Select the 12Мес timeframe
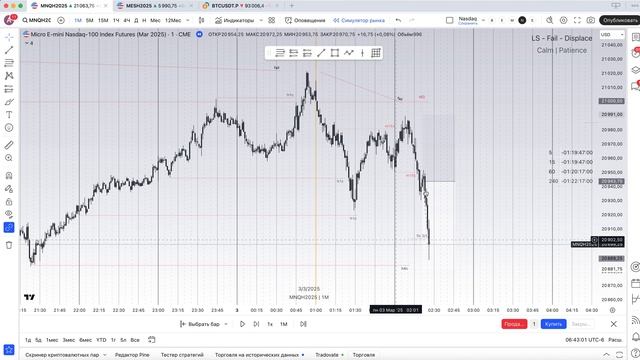 [x=173, y=20]
